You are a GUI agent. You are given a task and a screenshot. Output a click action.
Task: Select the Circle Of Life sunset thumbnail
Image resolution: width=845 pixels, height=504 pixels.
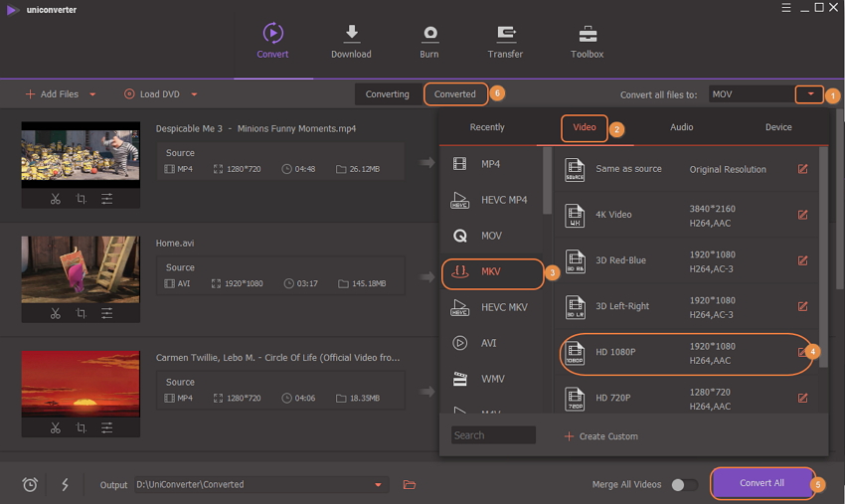pos(81,384)
